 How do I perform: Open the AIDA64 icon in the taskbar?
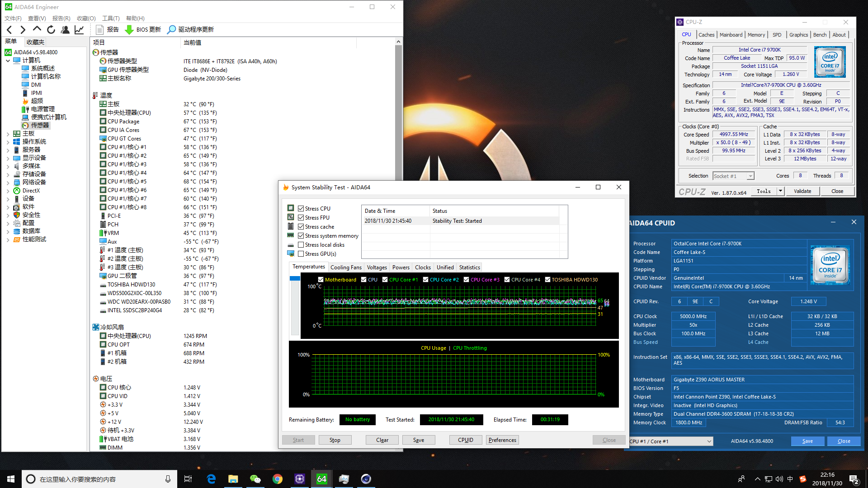click(x=321, y=479)
